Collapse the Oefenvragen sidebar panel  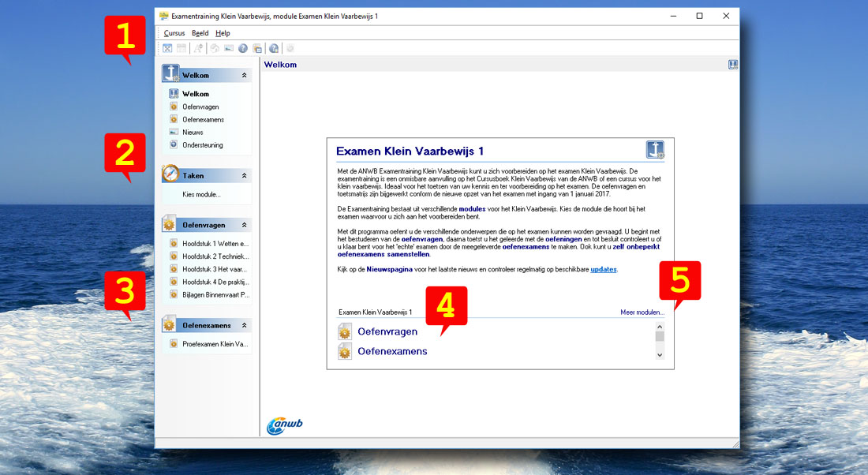(x=244, y=226)
